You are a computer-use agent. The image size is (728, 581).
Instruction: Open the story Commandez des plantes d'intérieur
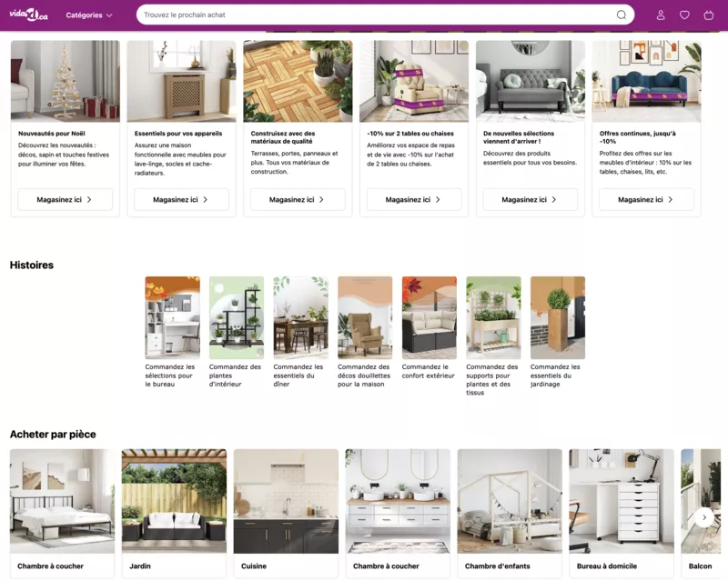tap(237, 332)
